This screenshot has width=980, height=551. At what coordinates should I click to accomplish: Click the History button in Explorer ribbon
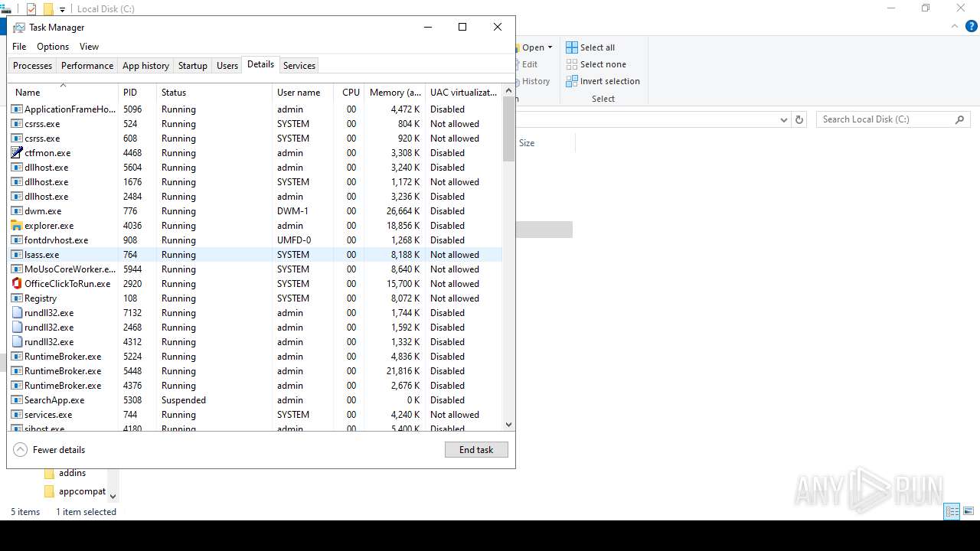536,81
